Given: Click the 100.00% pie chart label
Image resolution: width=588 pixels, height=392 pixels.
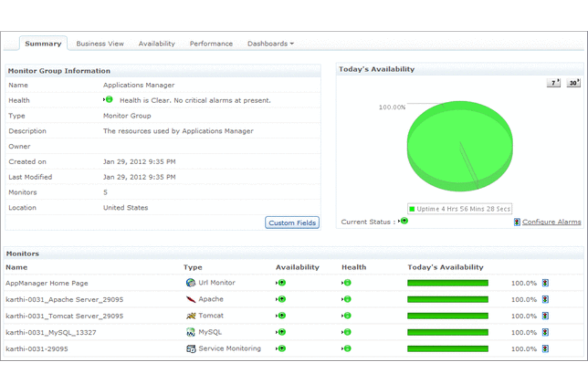Looking at the screenshot, I should tap(392, 107).
